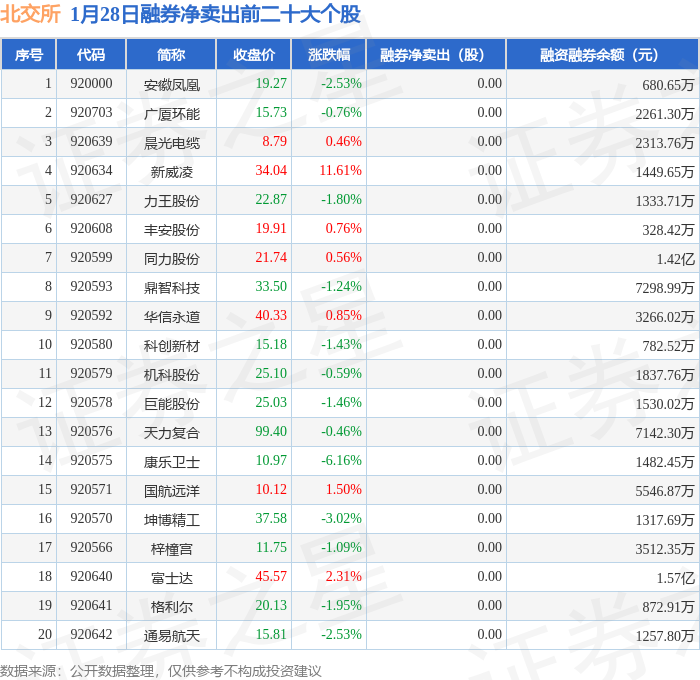Click balance value 2261.30万

tap(665, 114)
